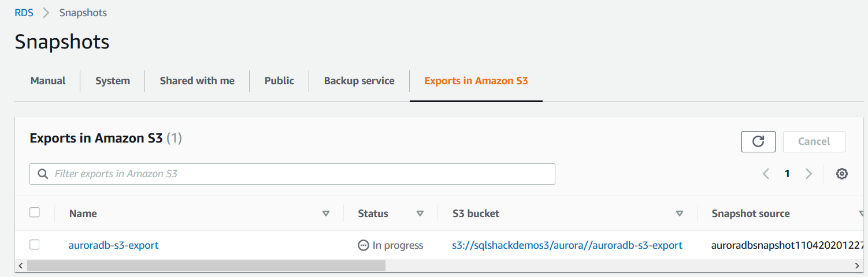Focus the Filter exports search field
The width and height of the screenshot is (868, 277).
click(301, 174)
